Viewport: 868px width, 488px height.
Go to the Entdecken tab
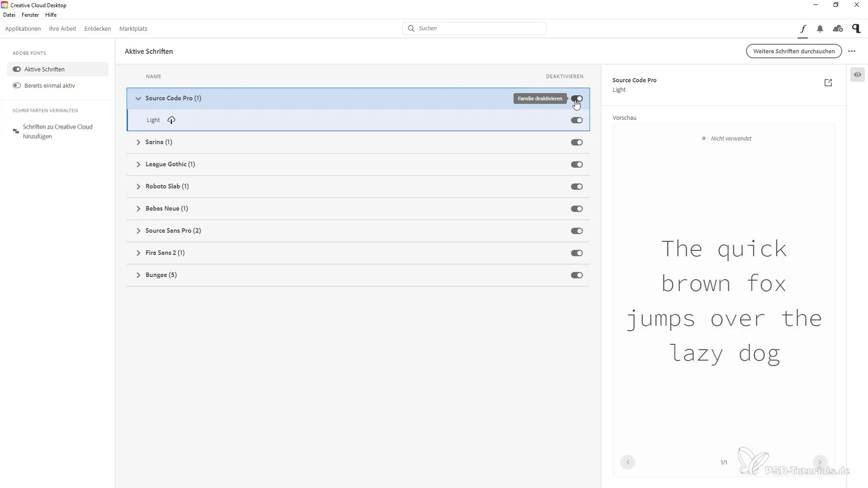[98, 28]
